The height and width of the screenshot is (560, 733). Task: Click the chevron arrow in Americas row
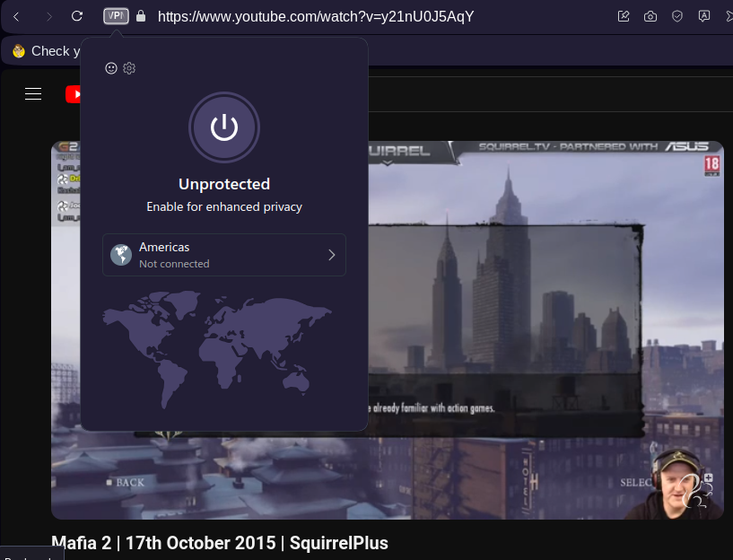(332, 255)
